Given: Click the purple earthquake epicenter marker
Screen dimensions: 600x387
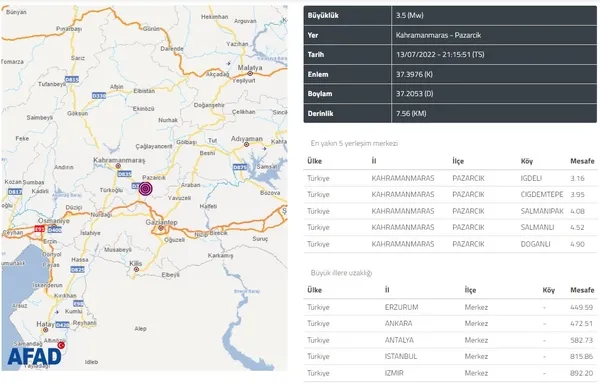Looking at the screenshot, I should pos(145,189).
